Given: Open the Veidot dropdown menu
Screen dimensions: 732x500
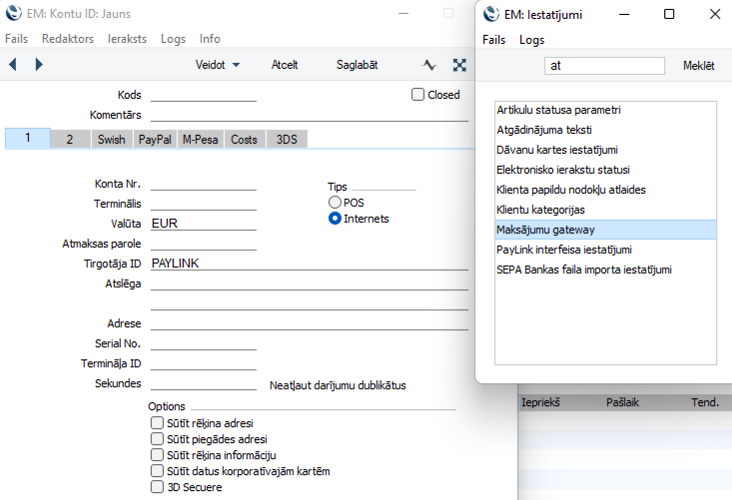Looking at the screenshot, I should 217,65.
